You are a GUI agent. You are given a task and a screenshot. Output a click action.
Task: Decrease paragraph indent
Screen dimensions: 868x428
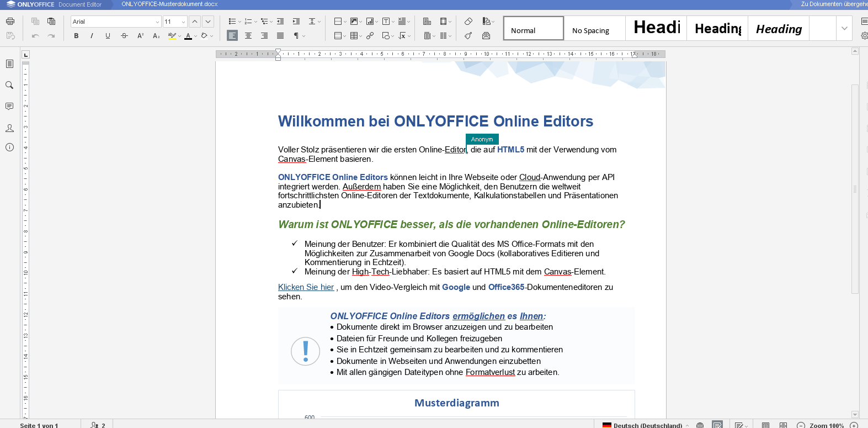click(x=280, y=22)
